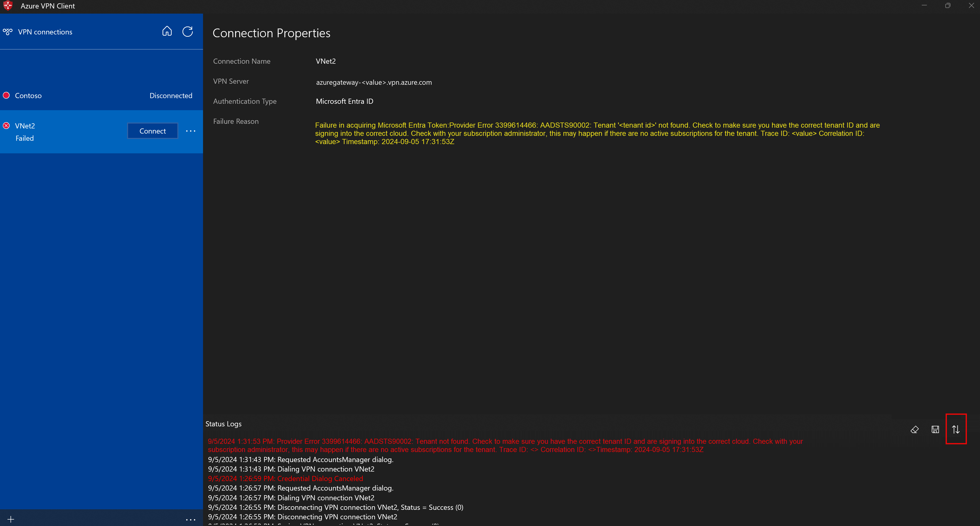Click the yellow Failure Reason message text
The width and height of the screenshot is (980, 526).
(597, 133)
